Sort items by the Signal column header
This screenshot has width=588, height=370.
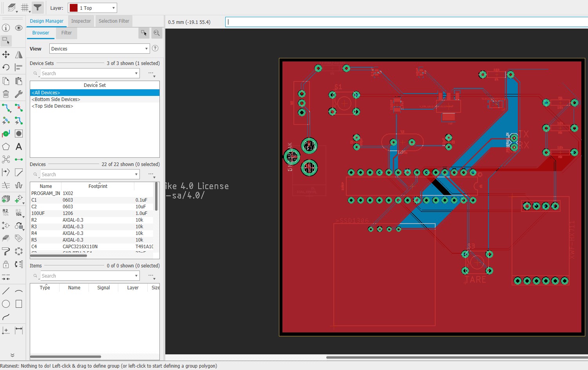[103, 288]
